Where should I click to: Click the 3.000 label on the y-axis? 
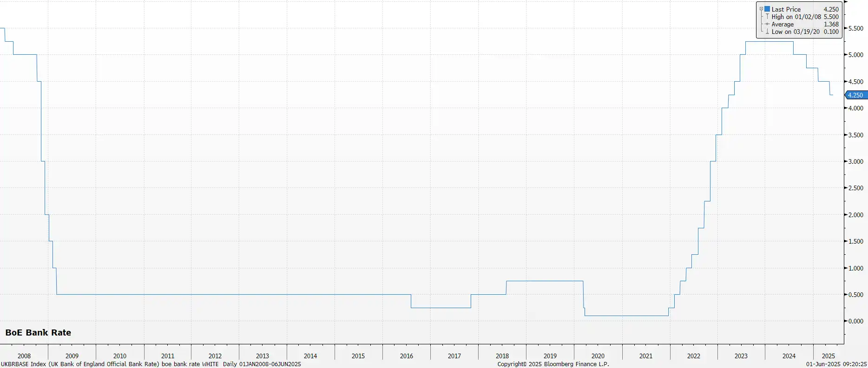(x=856, y=161)
